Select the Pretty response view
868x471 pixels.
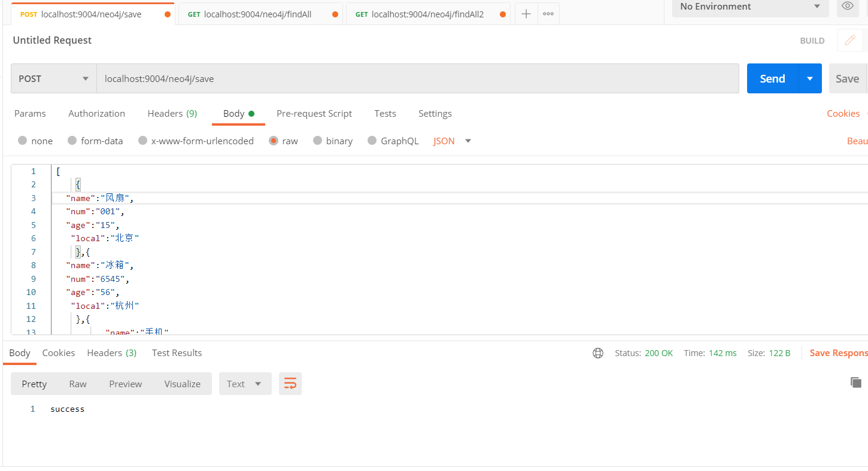pyautogui.click(x=34, y=384)
